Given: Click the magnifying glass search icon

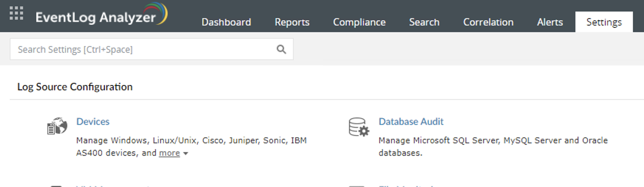Looking at the screenshot, I should click(281, 49).
